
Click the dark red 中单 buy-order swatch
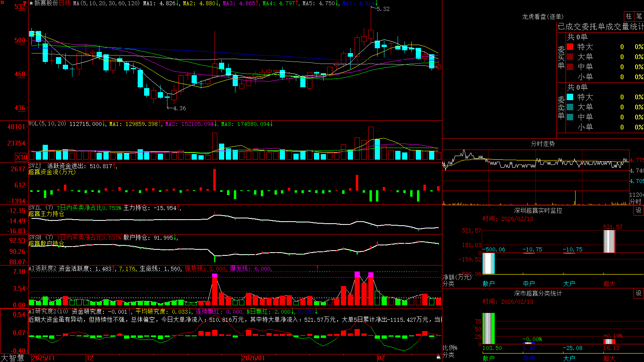coord(570,67)
